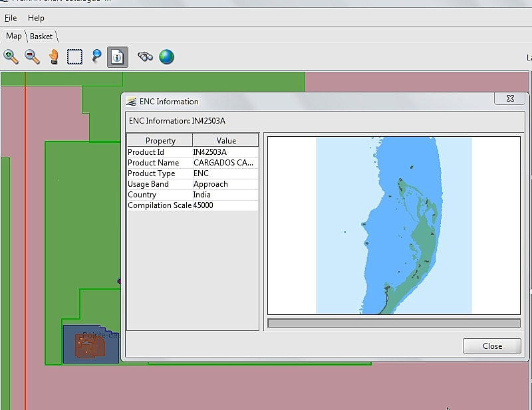532x410 pixels.
Task: Toggle the ENC information tool
Action: point(118,56)
